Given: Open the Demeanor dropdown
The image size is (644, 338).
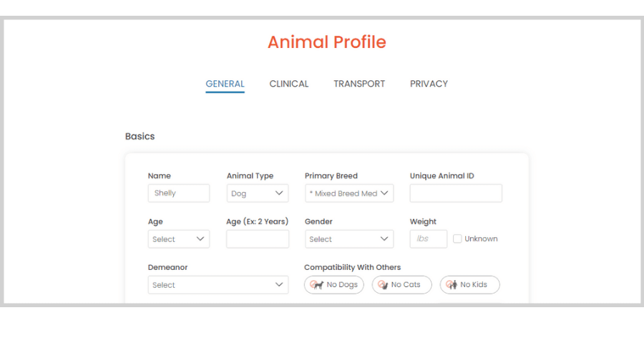Looking at the screenshot, I should point(218,284).
